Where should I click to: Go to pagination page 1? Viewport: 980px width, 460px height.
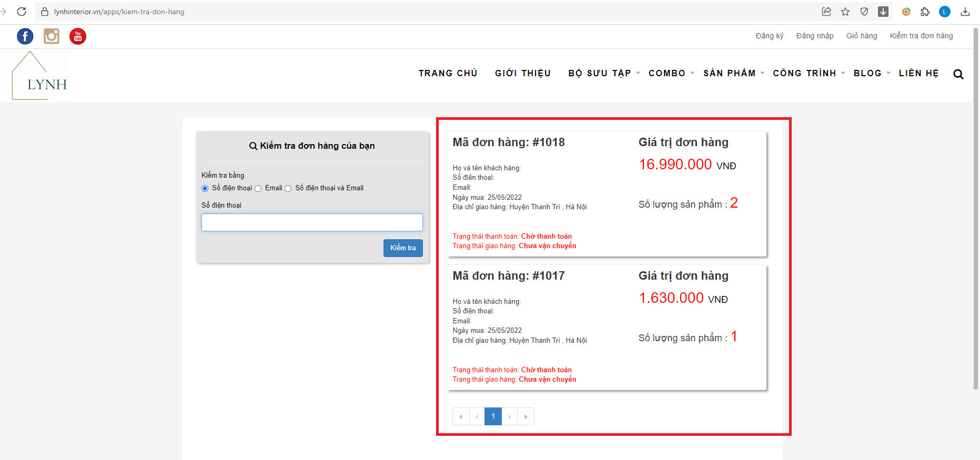493,416
